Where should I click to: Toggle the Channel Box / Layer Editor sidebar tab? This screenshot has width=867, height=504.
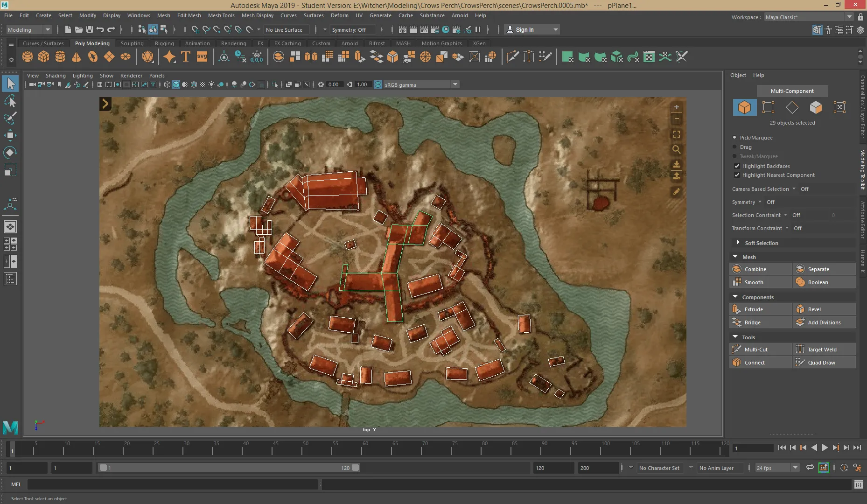[x=862, y=106]
